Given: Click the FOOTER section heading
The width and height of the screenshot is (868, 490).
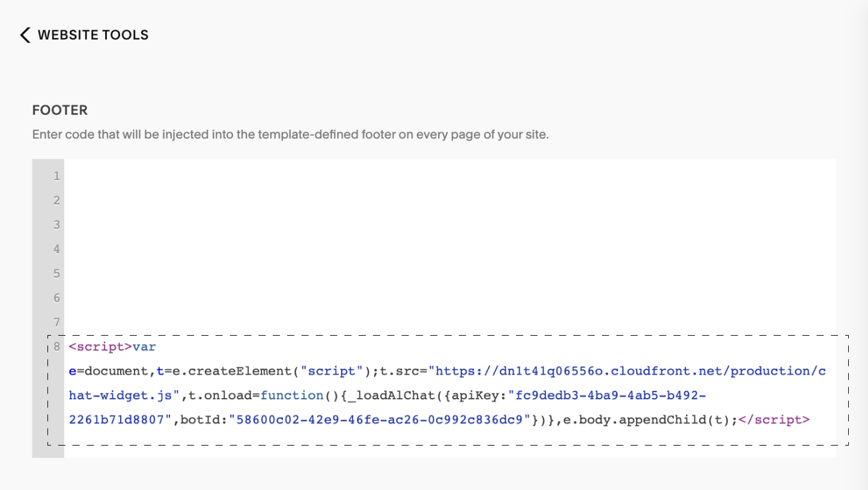Looking at the screenshot, I should pyautogui.click(x=60, y=110).
